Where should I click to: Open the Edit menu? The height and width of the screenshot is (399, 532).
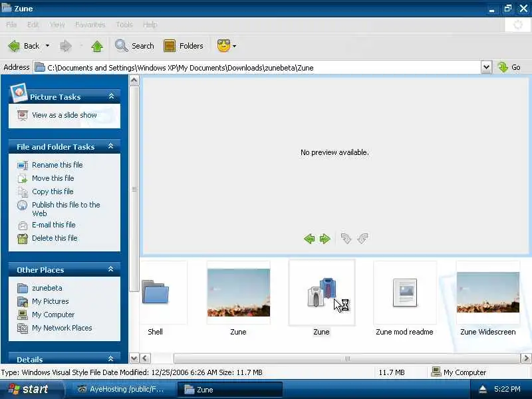point(33,25)
